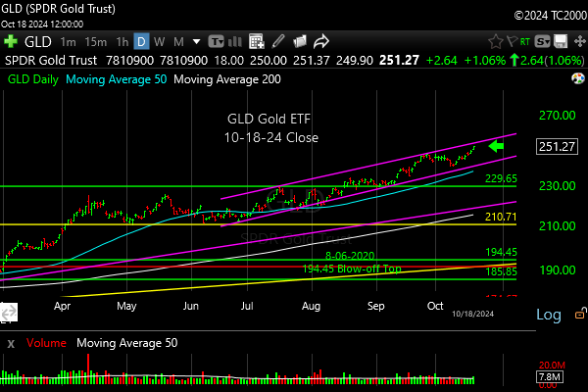Click the save floppy disk icon

(x=561, y=41)
